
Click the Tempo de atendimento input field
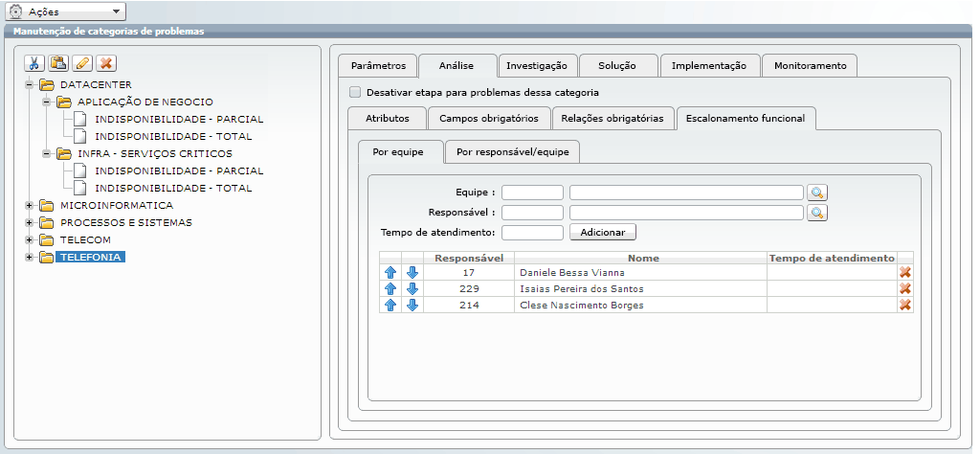pos(532,233)
